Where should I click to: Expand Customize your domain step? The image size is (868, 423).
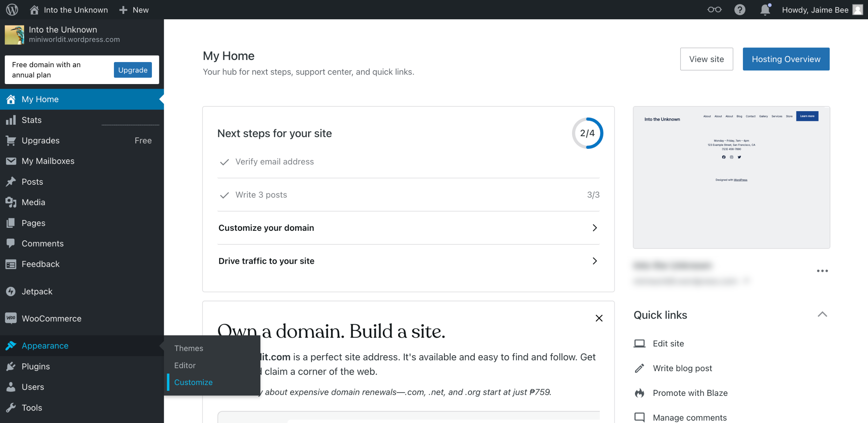click(x=594, y=228)
